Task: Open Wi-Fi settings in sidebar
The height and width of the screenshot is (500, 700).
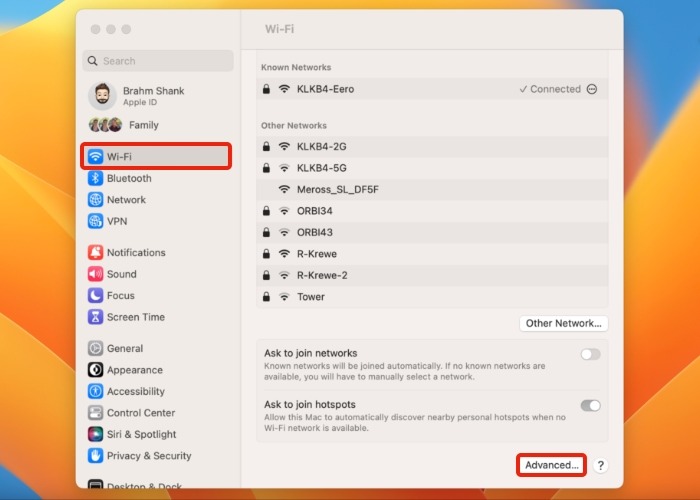Action: (156, 156)
